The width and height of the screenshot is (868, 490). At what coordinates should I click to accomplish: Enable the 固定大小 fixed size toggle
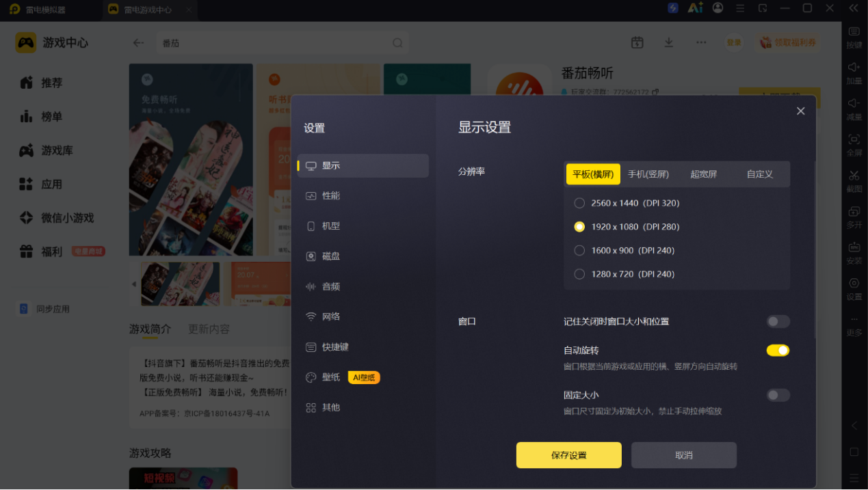point(778,395)
